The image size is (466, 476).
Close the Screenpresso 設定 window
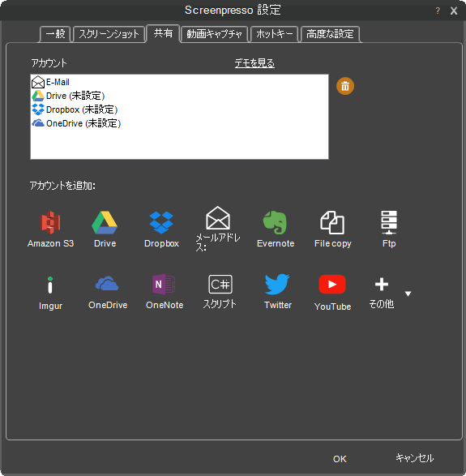pyautogui.click(x=454, y=11)
